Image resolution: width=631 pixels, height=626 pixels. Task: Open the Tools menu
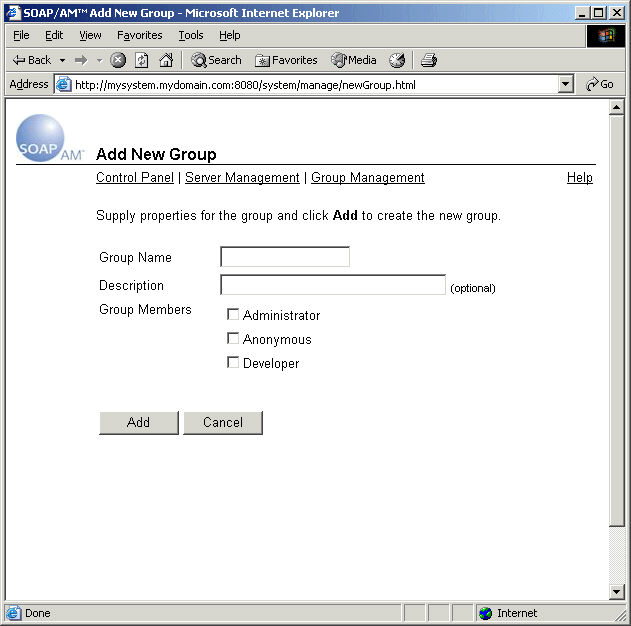(190, 35)
